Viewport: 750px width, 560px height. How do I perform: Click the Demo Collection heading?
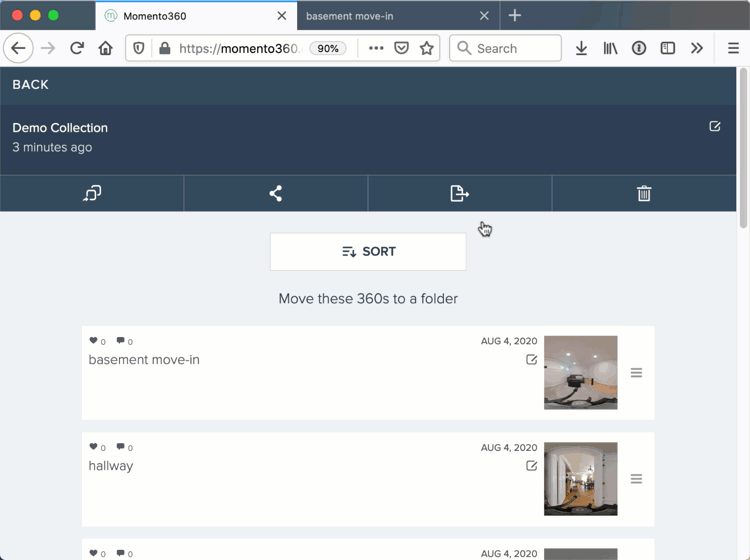pyautogui.click(x=60, y=128)
